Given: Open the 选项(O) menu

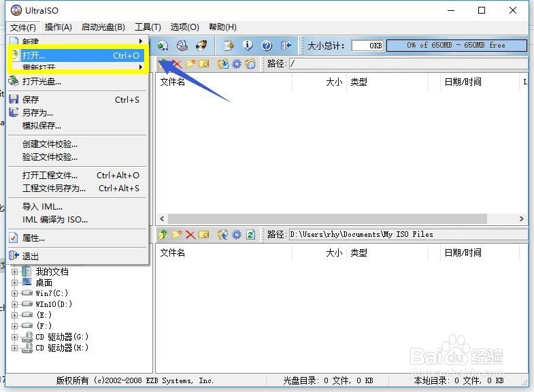Looking at the screenshot, I should pyautogui.click(x=184, y=27).
